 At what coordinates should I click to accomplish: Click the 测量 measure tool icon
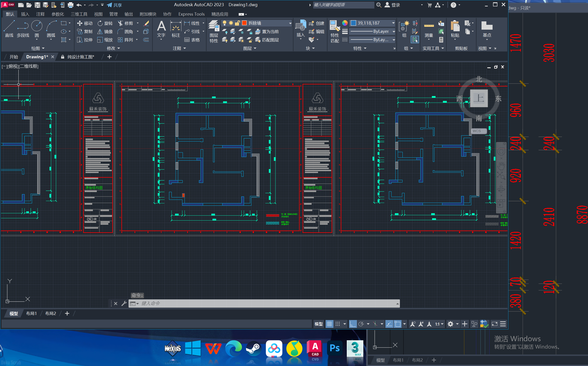tap(429, 26)
